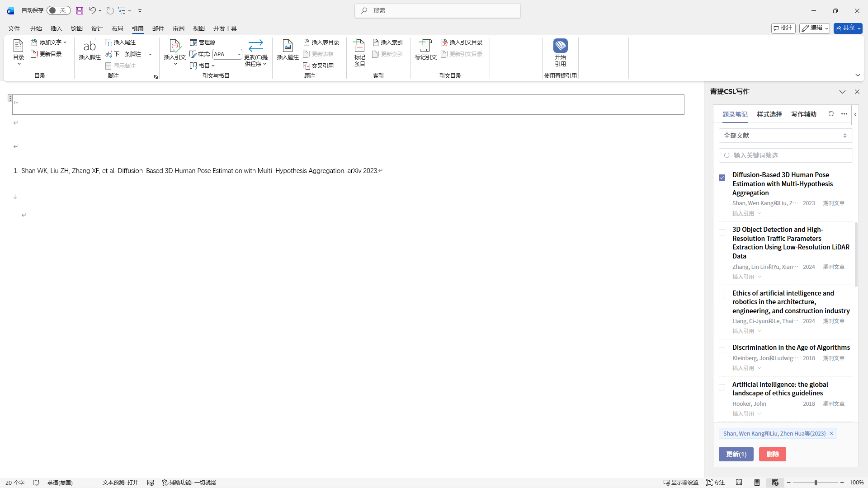Open Manage Sources (管理源)
The height and width of the screenshot is (488, 868).
click(203, 42)
